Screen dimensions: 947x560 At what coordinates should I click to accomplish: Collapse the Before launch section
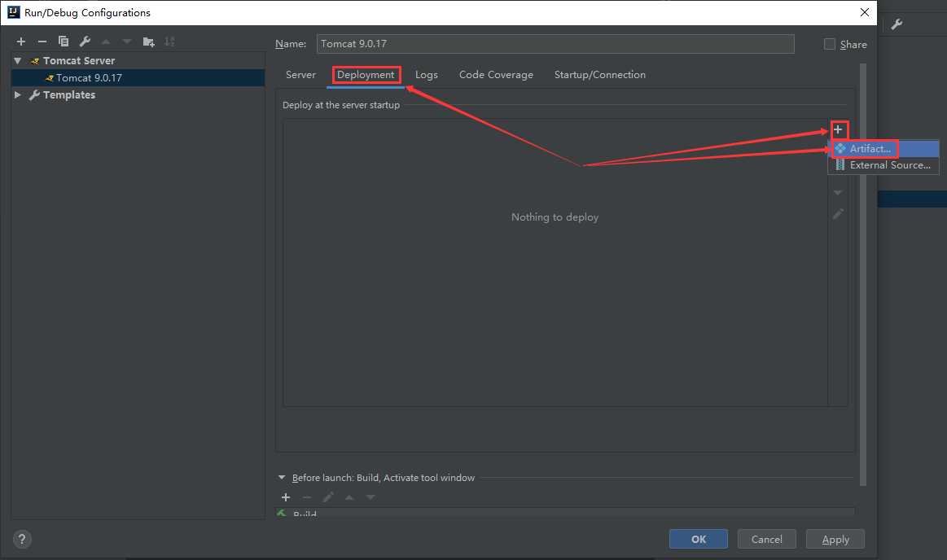pyautogui.click(x=282, y=477)
